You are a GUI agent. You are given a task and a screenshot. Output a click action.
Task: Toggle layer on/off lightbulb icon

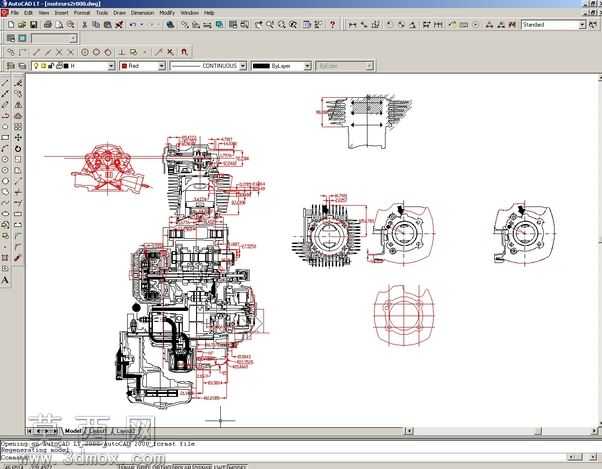(36, 66)
